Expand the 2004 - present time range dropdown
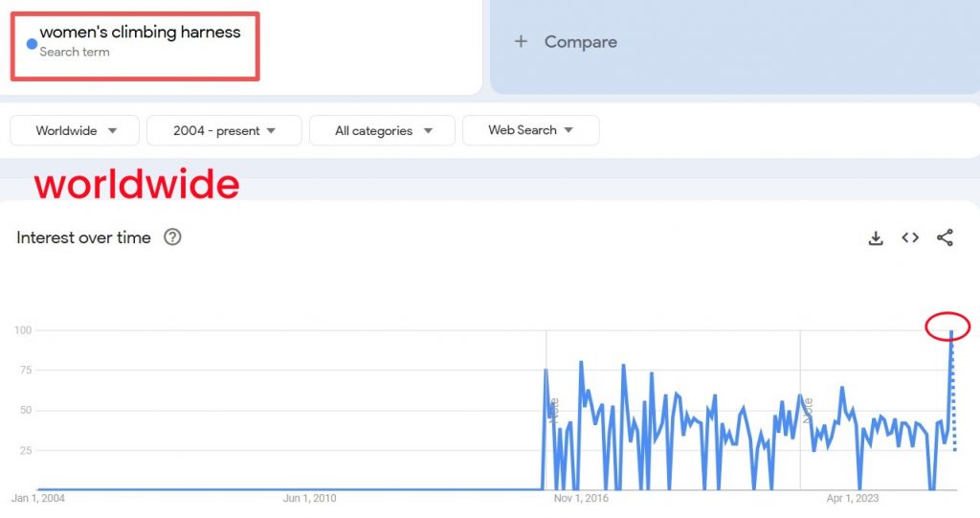Viewport: 980px width, 518px height. pyautogui.click(x=224, y=131)
